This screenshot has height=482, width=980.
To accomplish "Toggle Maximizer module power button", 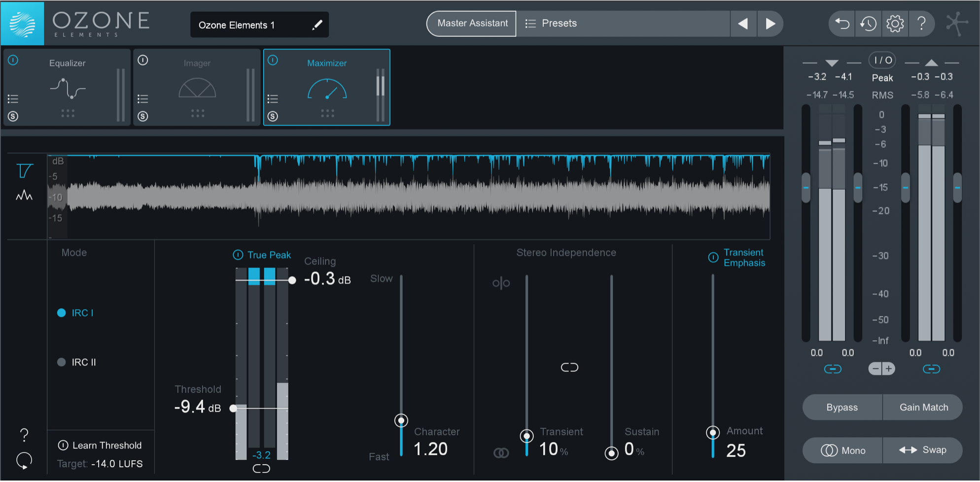I will click(x=273, y=60).
